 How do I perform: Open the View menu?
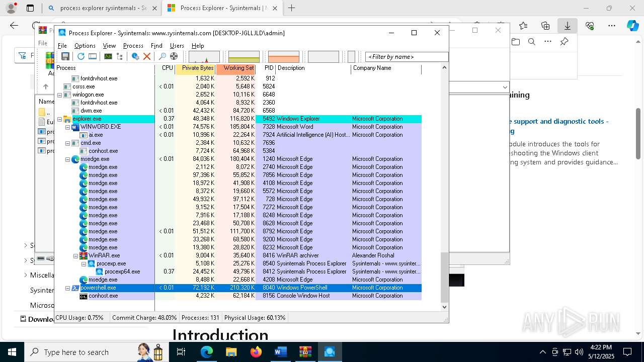[x=109, y=46]
